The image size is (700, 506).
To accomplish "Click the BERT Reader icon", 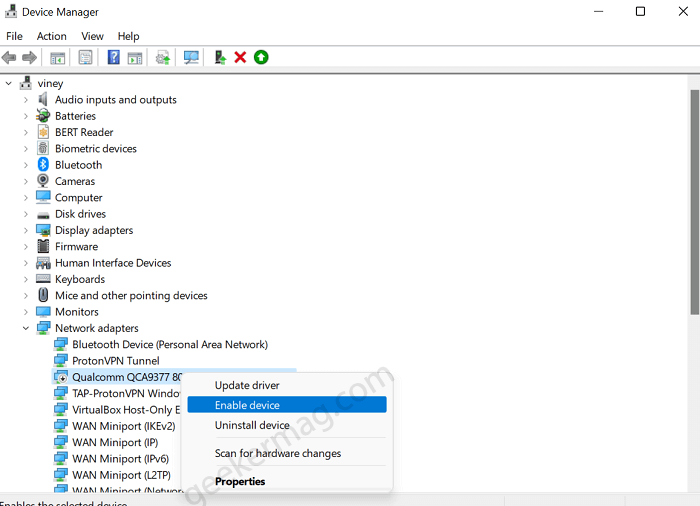I will [43, 132].
